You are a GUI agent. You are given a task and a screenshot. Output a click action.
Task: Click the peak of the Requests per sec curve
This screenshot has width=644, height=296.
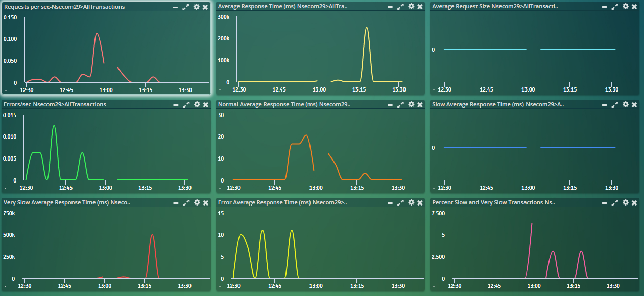tap(97, 34)
